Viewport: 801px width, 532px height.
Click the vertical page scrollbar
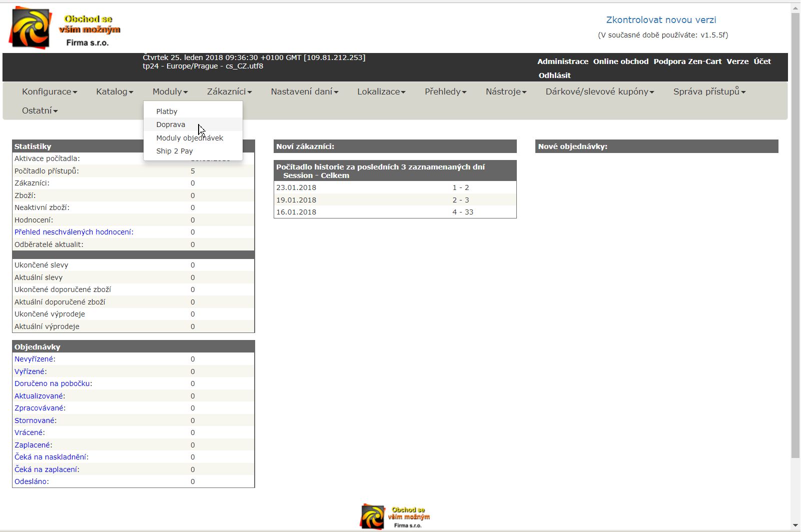(x=795, y=235)
